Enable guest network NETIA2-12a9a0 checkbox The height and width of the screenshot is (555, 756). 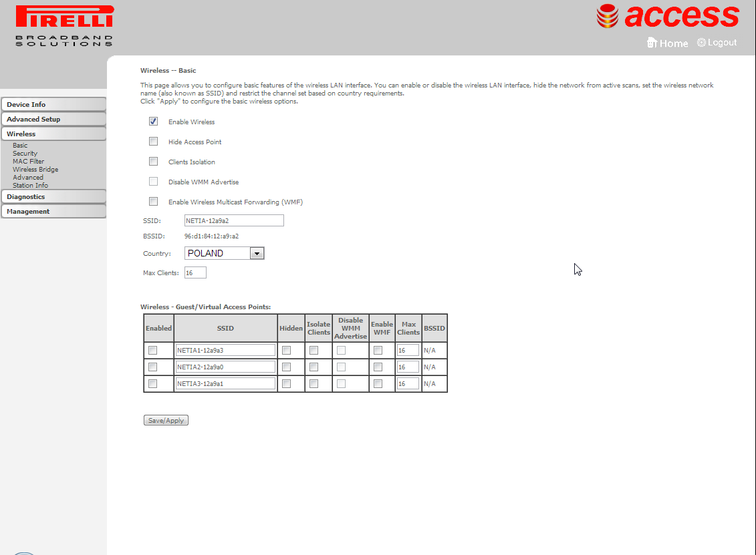click(x=153, y=367)
